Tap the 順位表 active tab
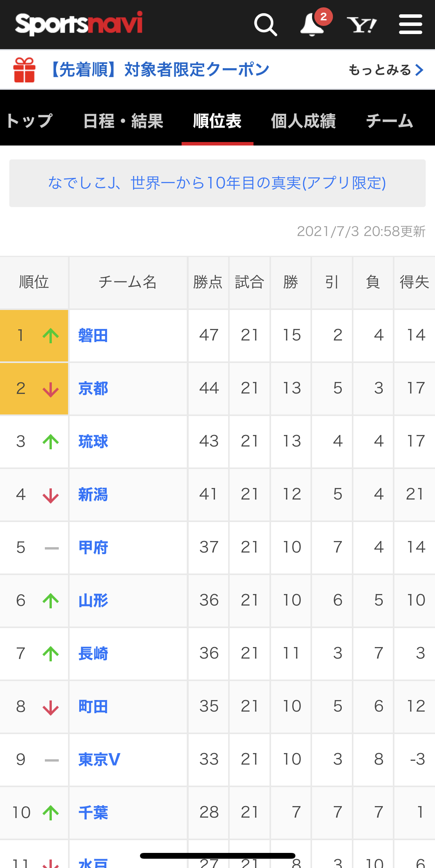435x868 pixels. [x=217, y=121]
